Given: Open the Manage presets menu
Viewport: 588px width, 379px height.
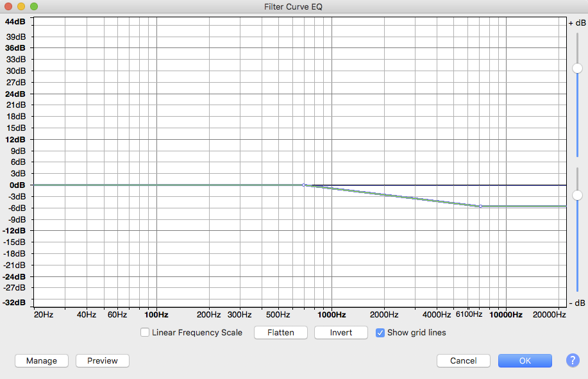Looking at the screenshot, I should click(41, 360).
